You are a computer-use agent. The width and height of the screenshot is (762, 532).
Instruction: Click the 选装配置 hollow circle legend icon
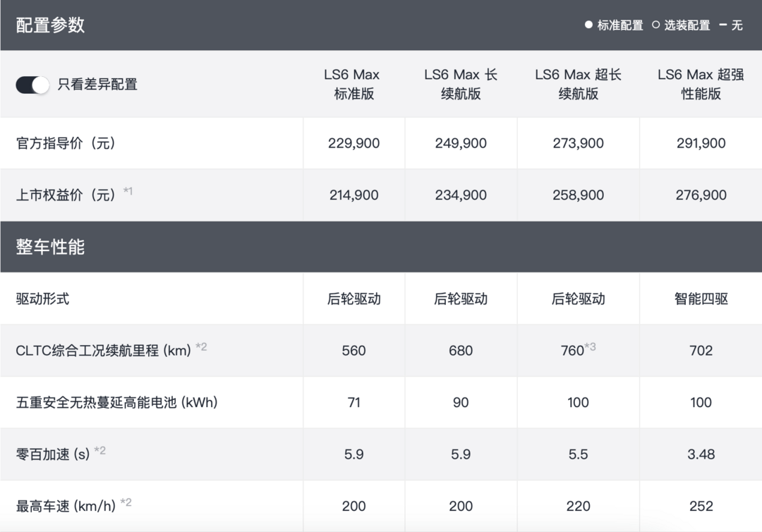[655, 24]
